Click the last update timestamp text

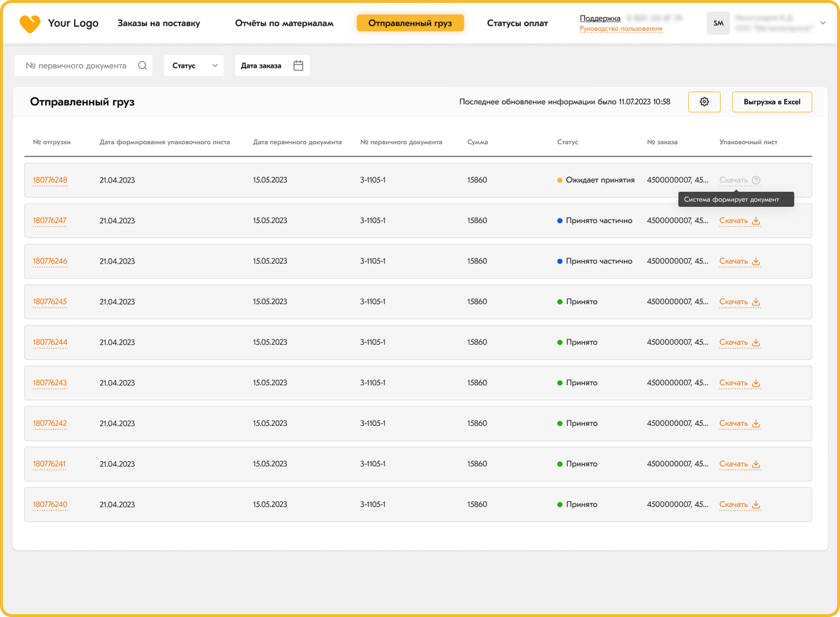[565, 102]
